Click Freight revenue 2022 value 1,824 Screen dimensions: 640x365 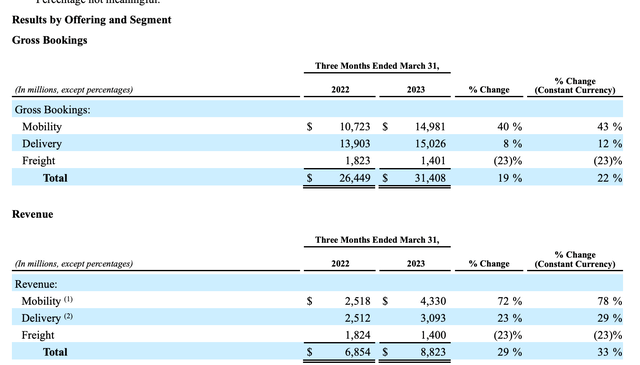point(358,335)
